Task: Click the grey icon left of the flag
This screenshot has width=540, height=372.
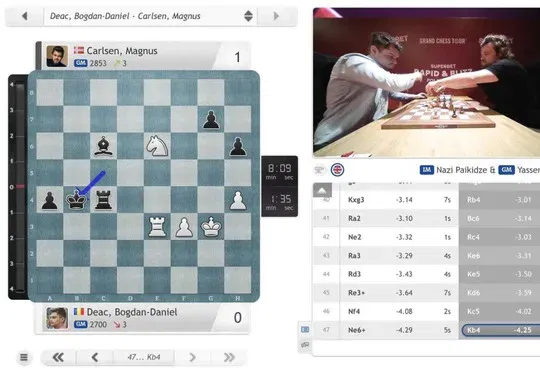Action: click(x=320, y=170)
